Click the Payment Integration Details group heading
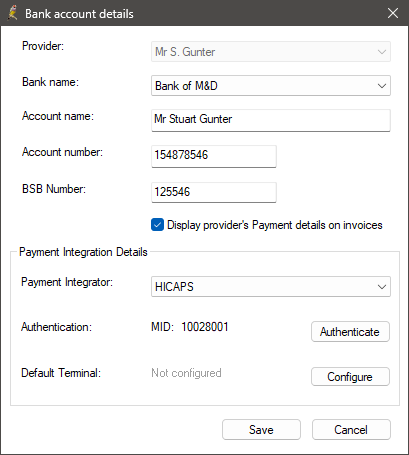 click(83, 252)
